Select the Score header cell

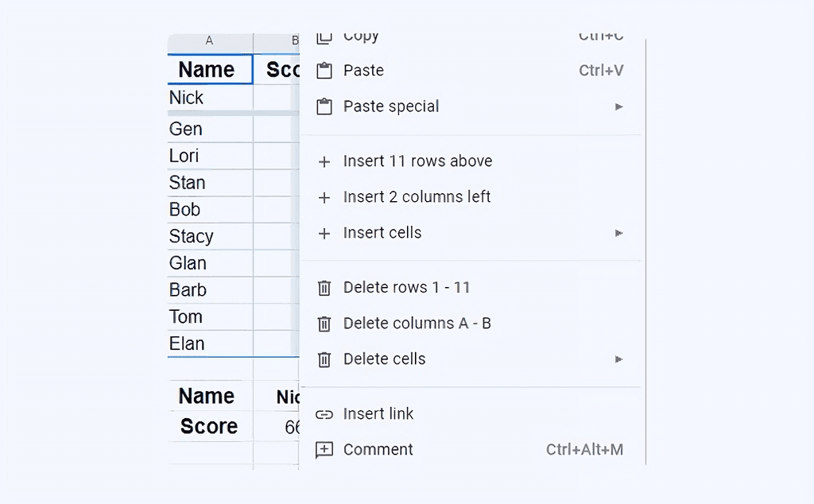point(208,426)
